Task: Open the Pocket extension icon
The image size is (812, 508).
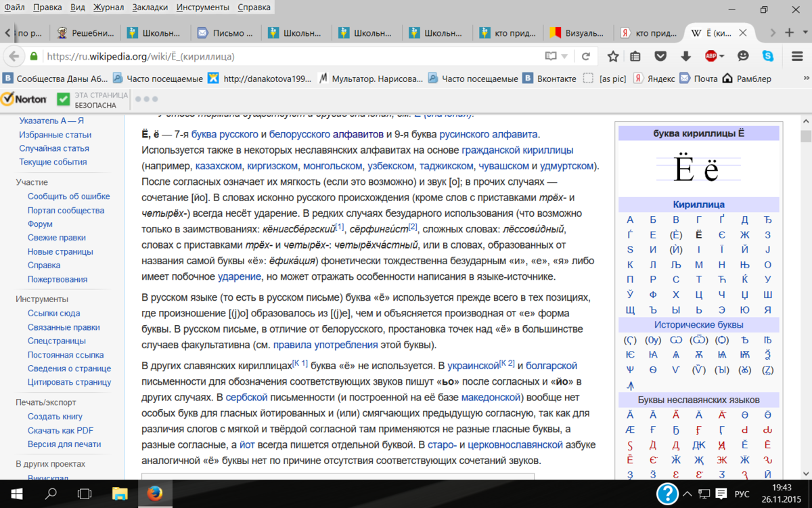Action: [660, 56]
